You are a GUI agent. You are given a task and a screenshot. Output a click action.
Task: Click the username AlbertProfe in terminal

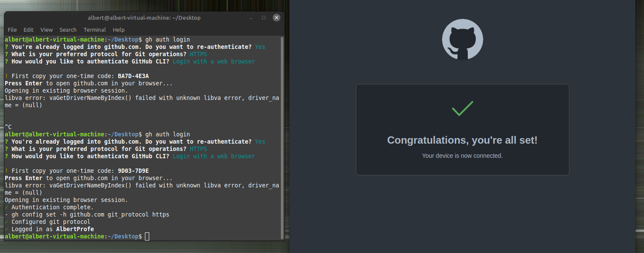[x=75, y=229]
